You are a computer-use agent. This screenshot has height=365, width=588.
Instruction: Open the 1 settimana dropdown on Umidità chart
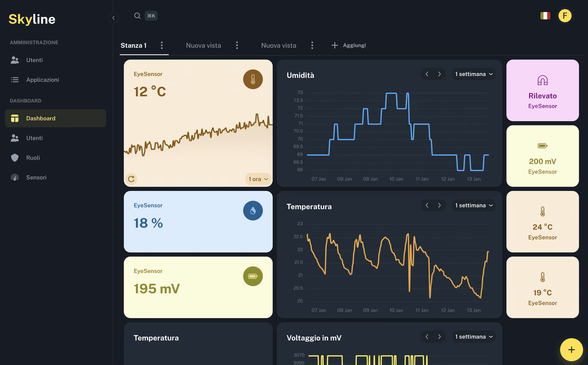pos(473,74)
